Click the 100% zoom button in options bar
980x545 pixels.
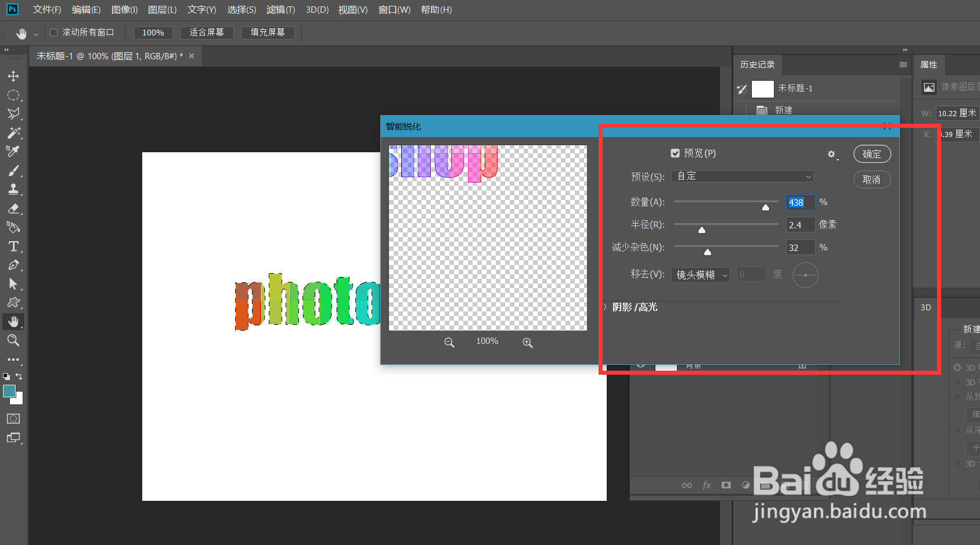pos(153,33)
